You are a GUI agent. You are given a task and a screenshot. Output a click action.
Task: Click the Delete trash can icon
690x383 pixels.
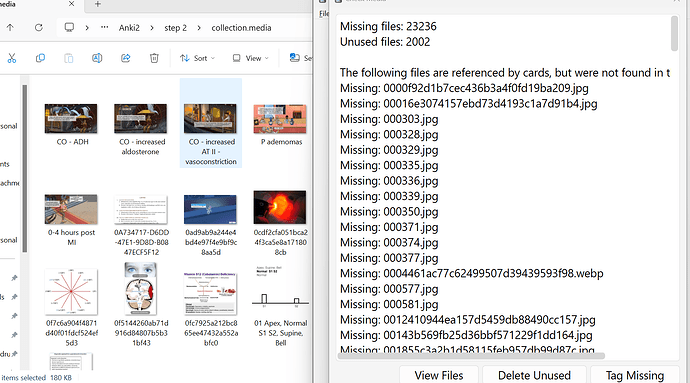[154, 58]
